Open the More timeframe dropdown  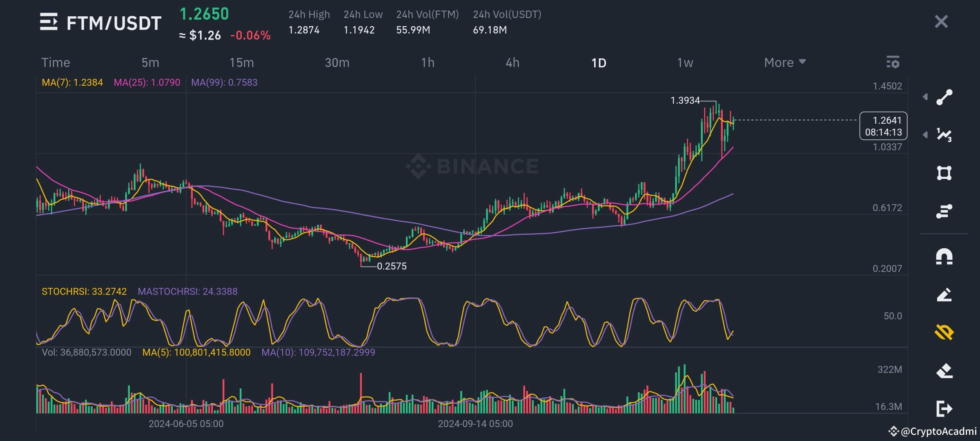click(x=784, y=62)
